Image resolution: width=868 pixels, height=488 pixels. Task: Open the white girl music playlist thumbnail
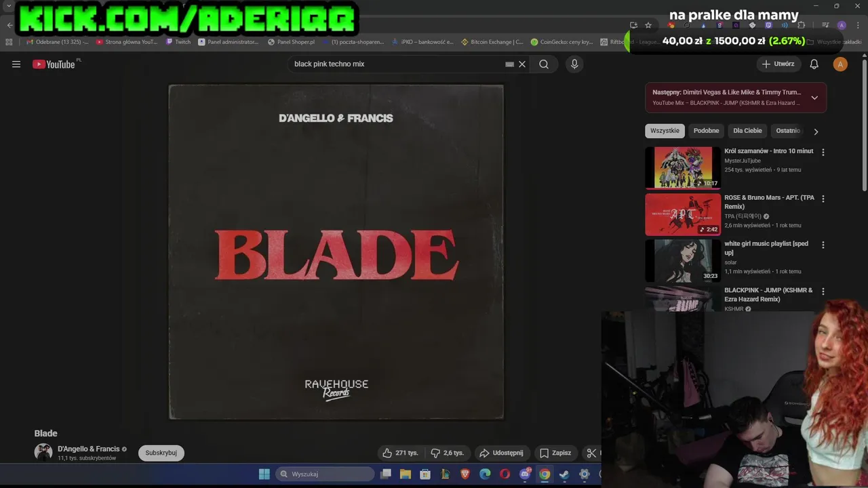click(683, 261)
